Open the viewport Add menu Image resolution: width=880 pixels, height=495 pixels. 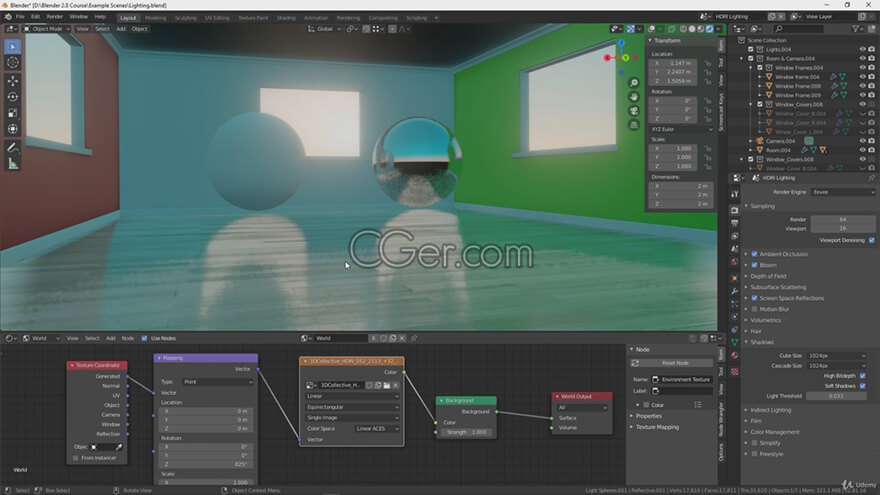pos(121,29)
